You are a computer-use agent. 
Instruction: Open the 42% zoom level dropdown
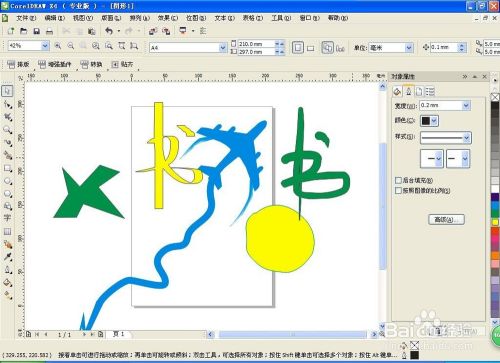[45, 46]
